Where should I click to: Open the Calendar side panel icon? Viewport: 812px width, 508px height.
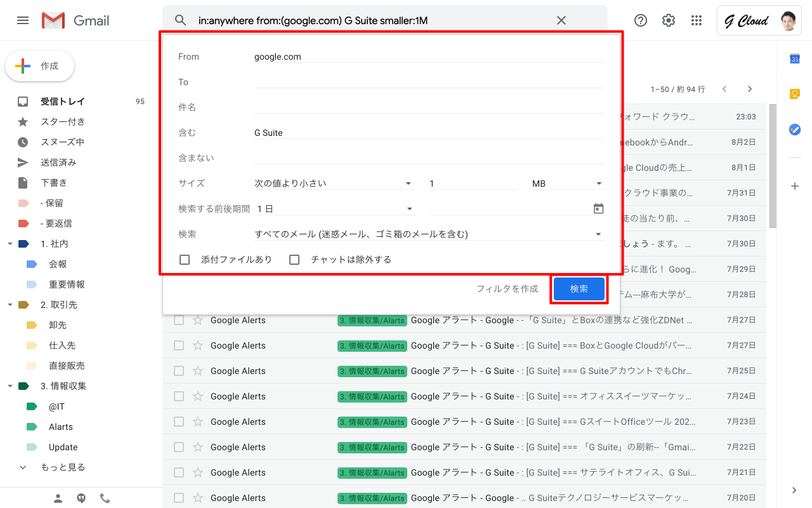point(795,59)
